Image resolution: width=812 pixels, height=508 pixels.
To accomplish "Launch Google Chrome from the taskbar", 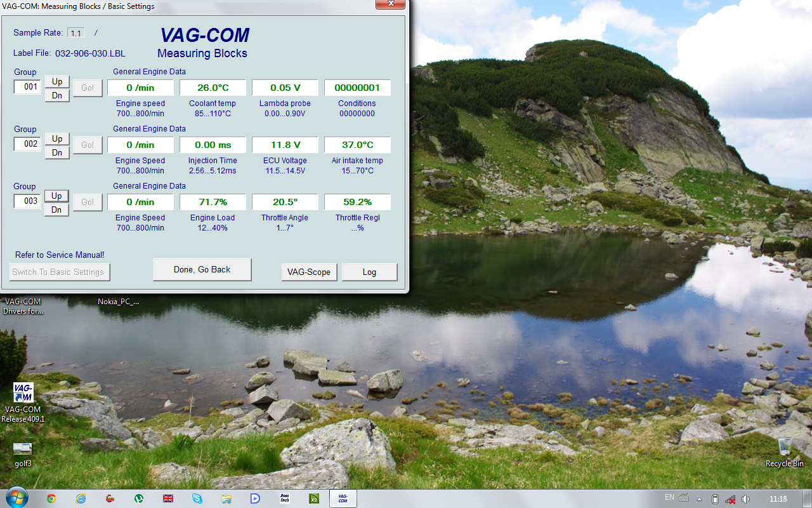I will (x=51, y=498).
